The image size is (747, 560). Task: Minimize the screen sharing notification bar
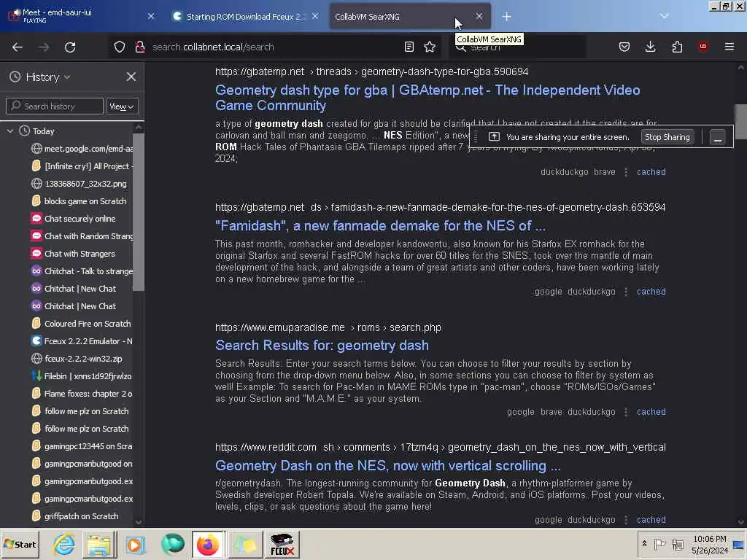[x=718, y=137]
